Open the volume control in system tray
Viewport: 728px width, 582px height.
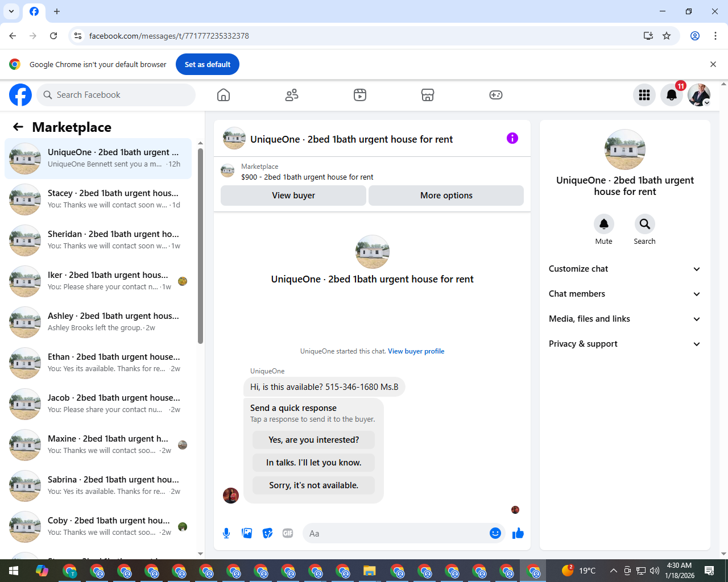(654, 571)
